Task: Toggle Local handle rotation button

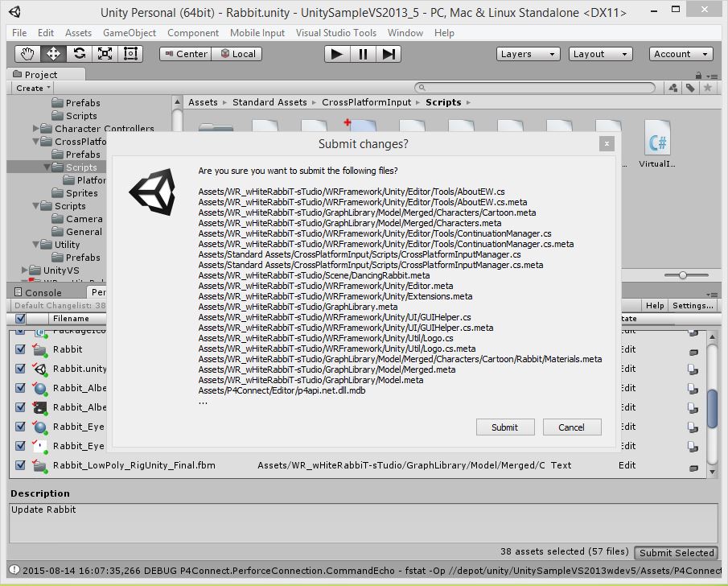Action: point(237,54)
